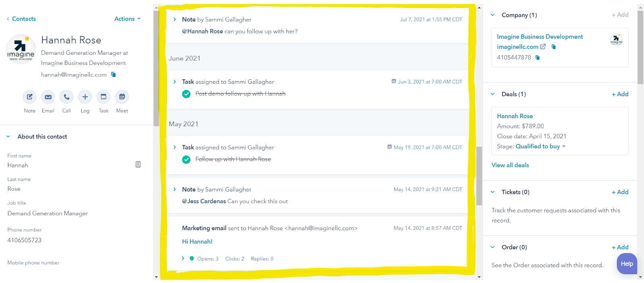Add an order with + Add
644x283 pixels.
click(x=620, y=247)
